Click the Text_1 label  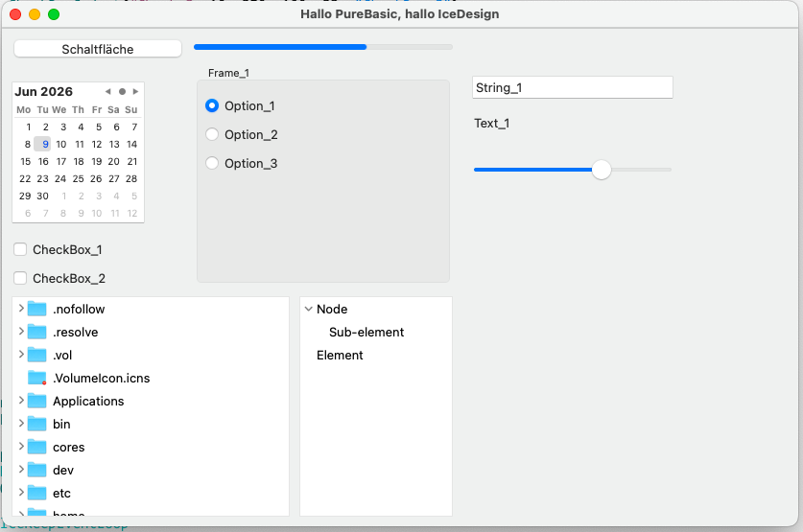491,124
